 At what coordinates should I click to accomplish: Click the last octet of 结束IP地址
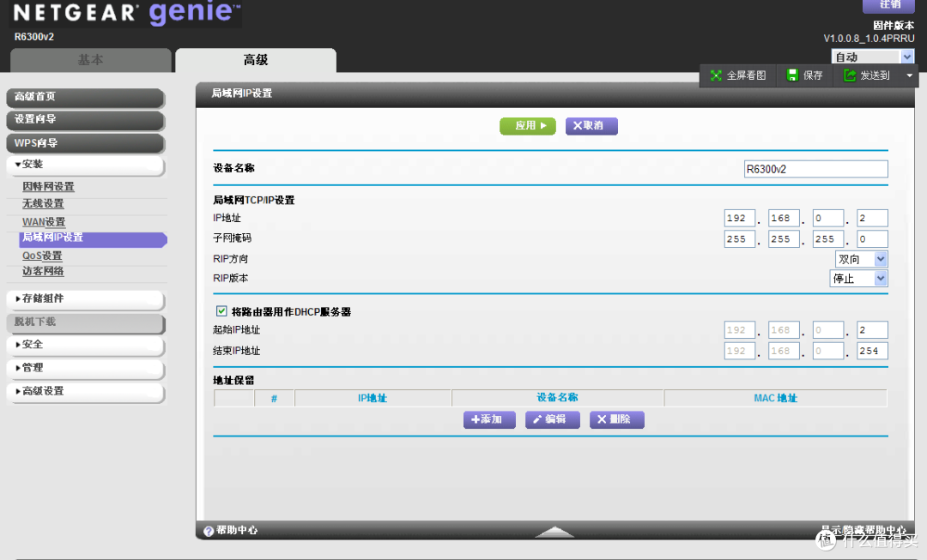click(873, 351)
